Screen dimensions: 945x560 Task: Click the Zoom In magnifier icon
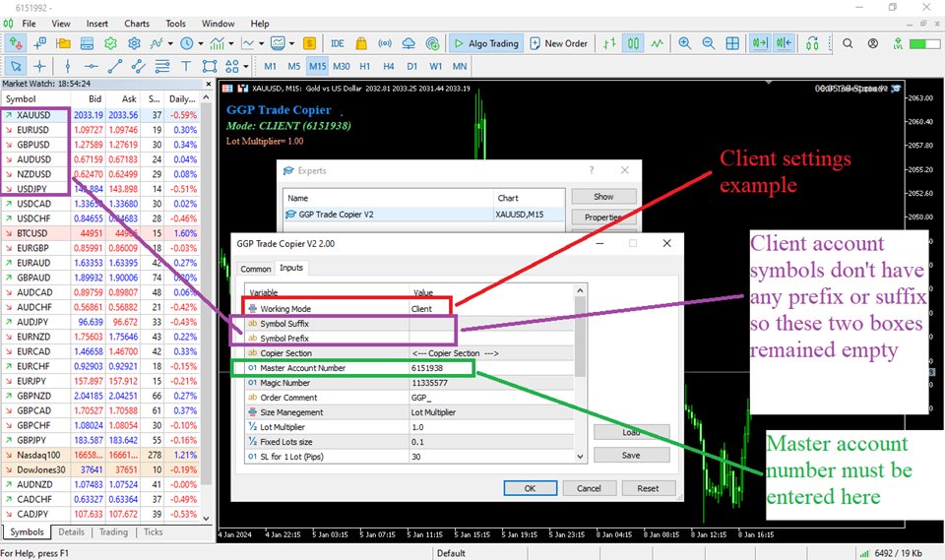685,43
